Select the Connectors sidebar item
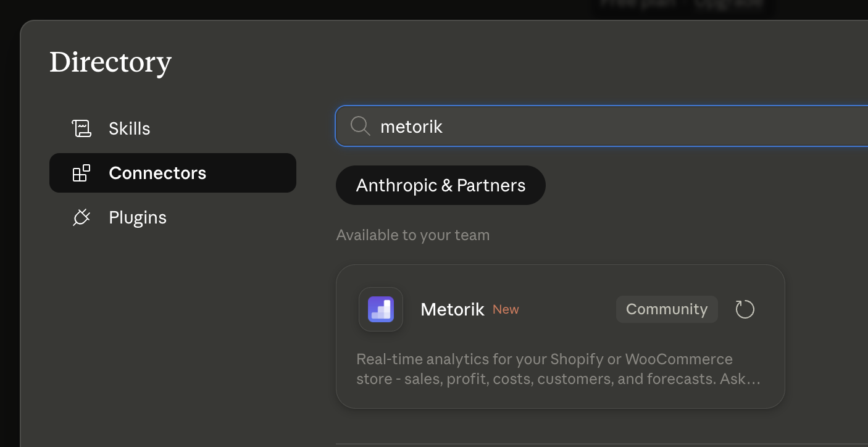The height and width of the screenshot is (447, 868). 173,173
